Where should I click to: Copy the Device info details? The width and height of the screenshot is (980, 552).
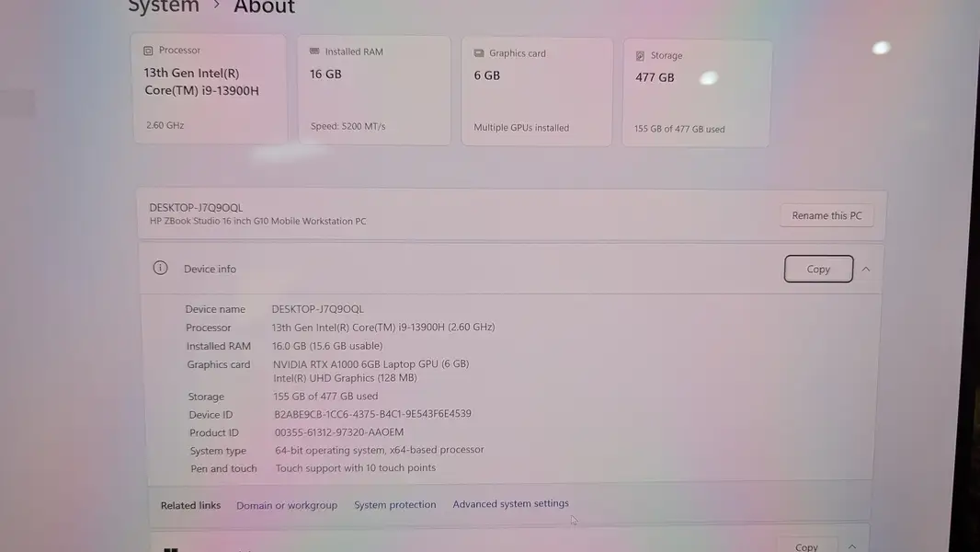(x=818, y=269)
